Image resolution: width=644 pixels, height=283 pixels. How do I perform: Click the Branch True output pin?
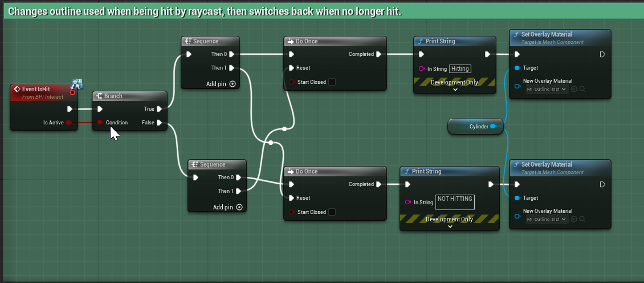(x=160, y=109)
